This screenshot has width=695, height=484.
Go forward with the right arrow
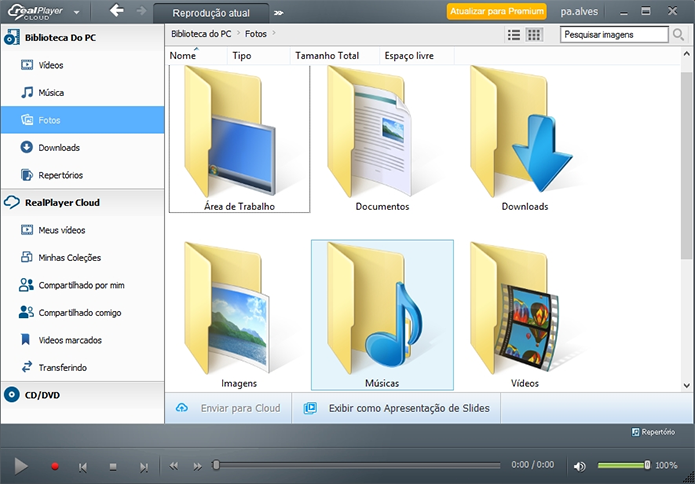click(x=141, y=10)
